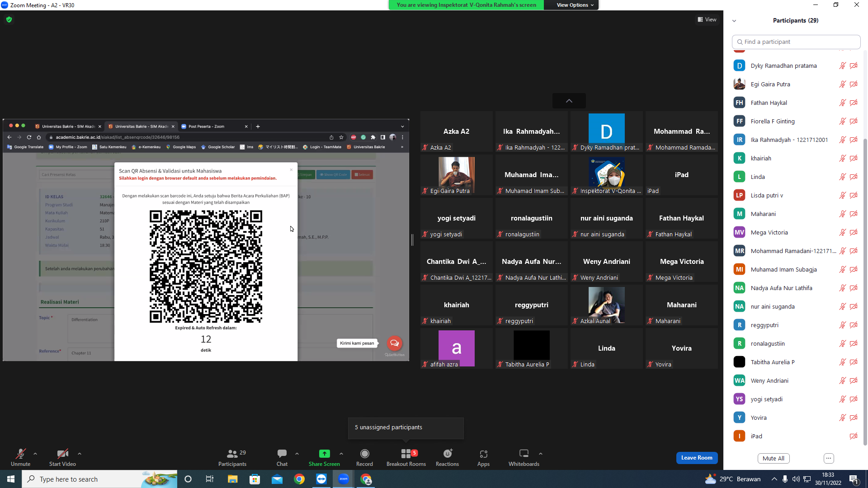868x488 pixels.
Task: Select the Inspektorat V-Qonita video tile
Action: click(607, 175)
